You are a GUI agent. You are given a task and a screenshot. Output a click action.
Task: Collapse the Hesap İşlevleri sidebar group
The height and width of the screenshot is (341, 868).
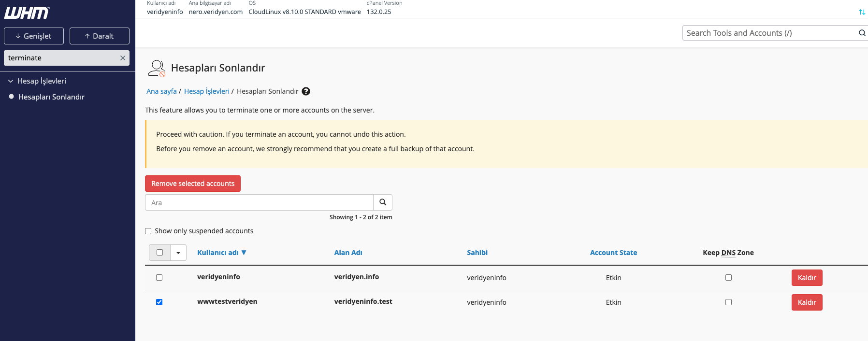(x=11, y=81)
